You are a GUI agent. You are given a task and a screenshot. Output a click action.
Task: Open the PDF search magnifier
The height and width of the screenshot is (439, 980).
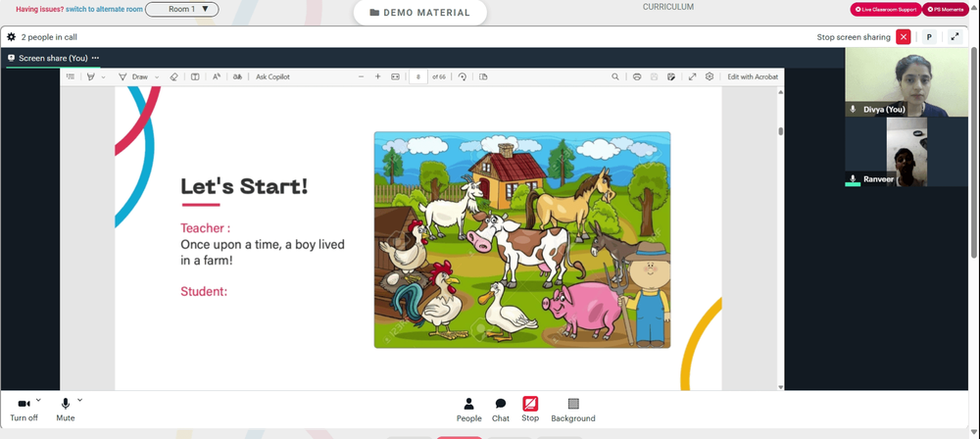coord(615,76)
